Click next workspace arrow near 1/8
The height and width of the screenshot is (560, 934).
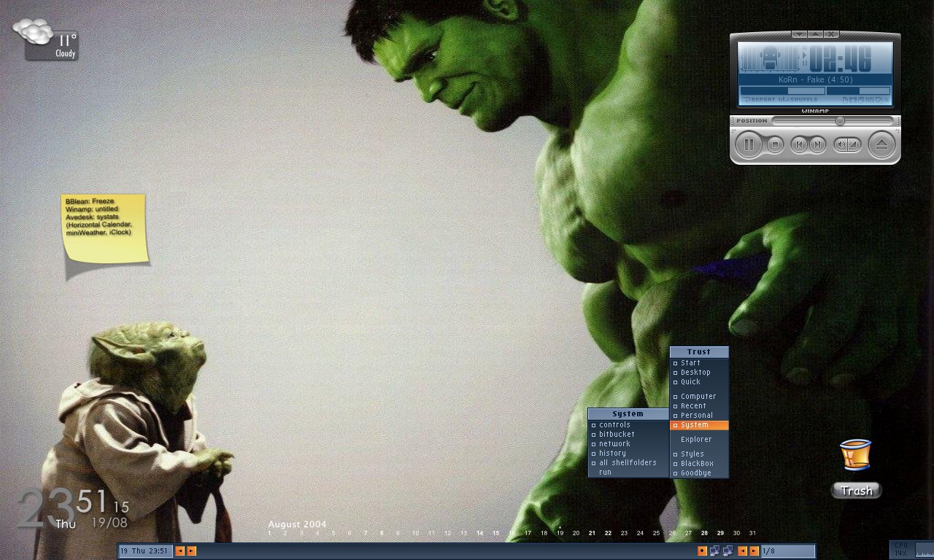point(754,551)
